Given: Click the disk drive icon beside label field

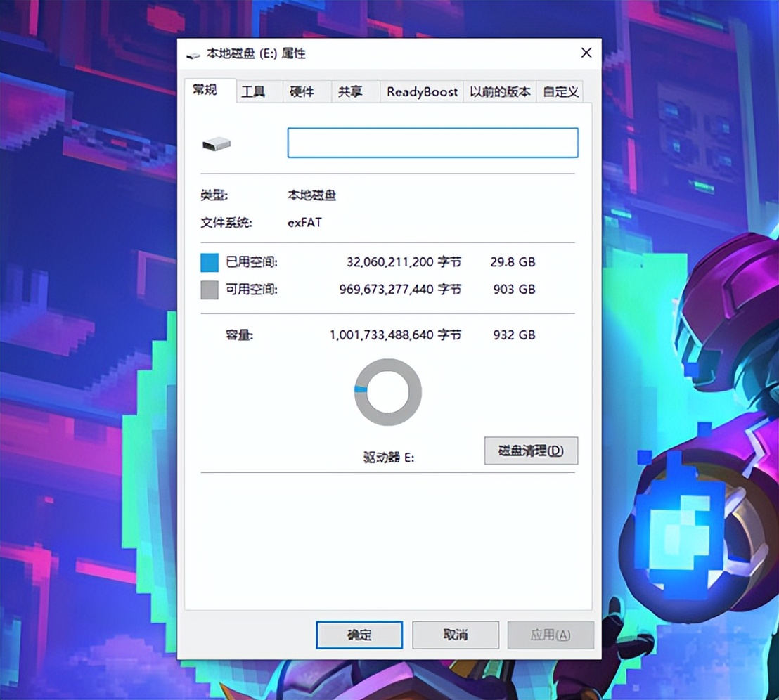Looking at the screenshot, I should (217, 144).
